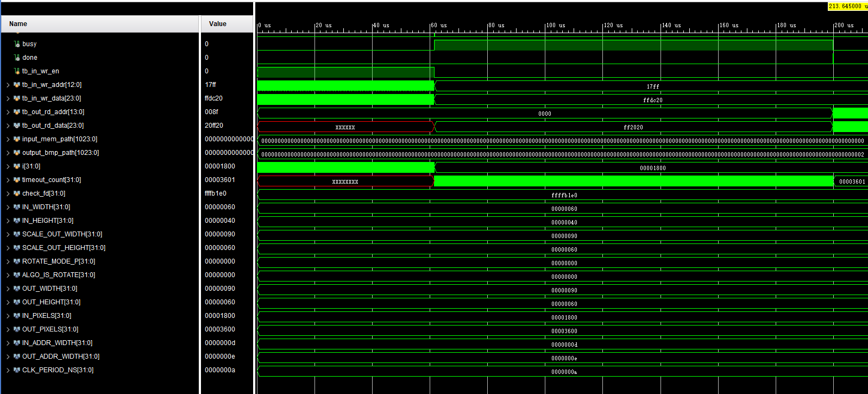Click the bus icon of IN_PIXELS[31:0]
The image size is (868, 394).
click(x=17, y=316)
